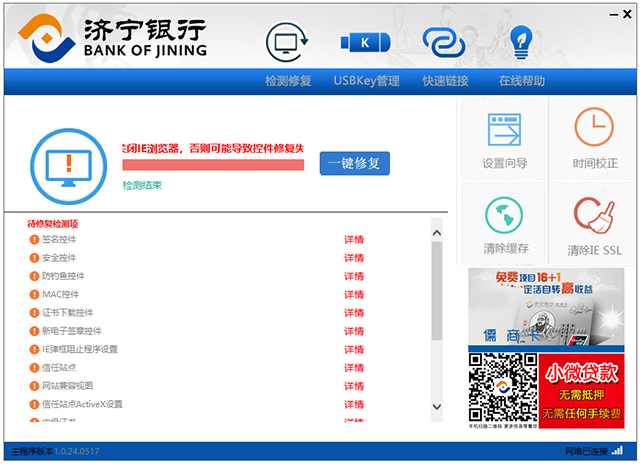This screenshot has height=465, width=640.
Task: Click the red IE browser warning message
Action: click(x=213, y=149)
